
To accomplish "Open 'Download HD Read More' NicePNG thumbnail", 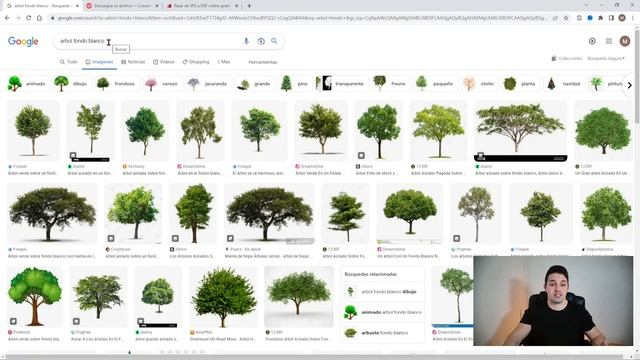I will point(224,297).
